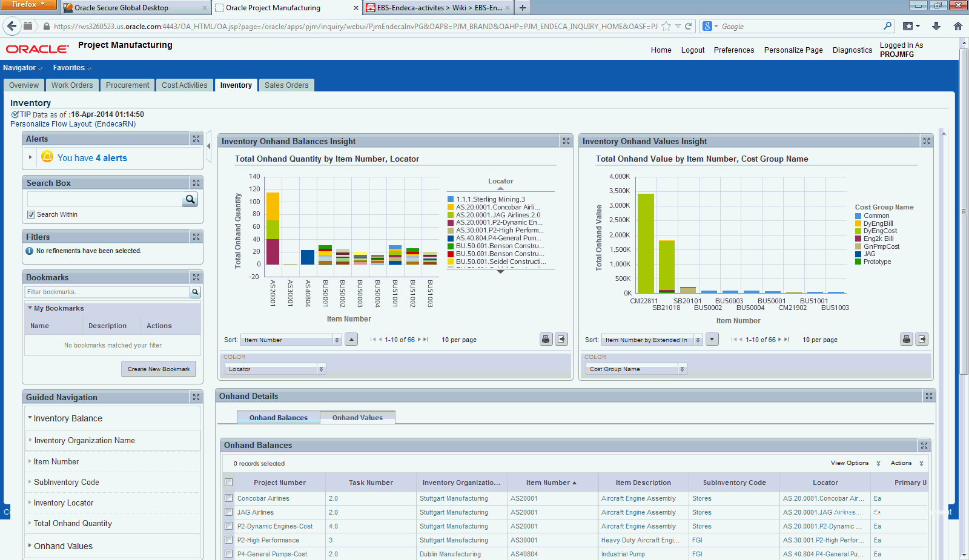The height and width of the screenshot is (560, 969).
Task: Maximize the Alerts panel
Action: (196, 139)
